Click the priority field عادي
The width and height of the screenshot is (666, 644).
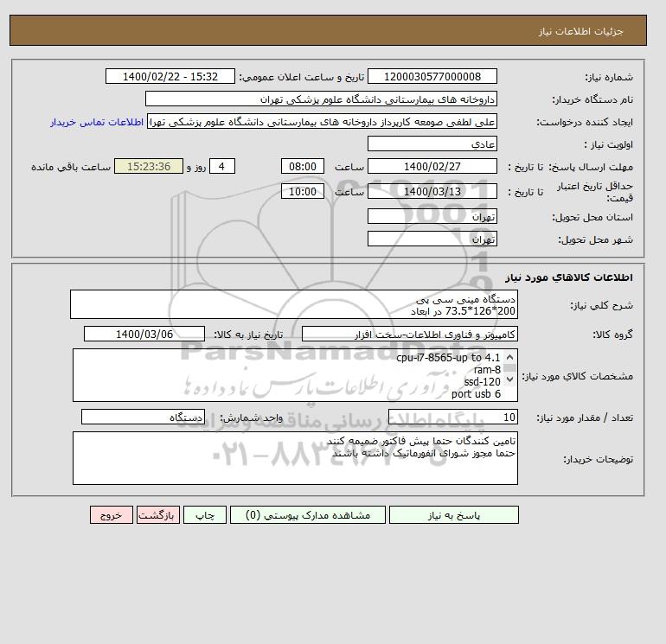coord(432,143)
